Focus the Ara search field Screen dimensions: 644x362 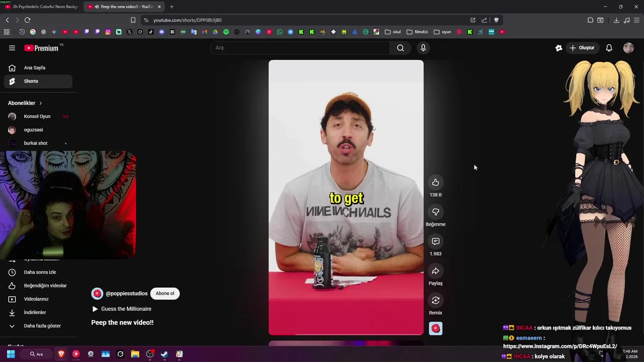point(300,48)
